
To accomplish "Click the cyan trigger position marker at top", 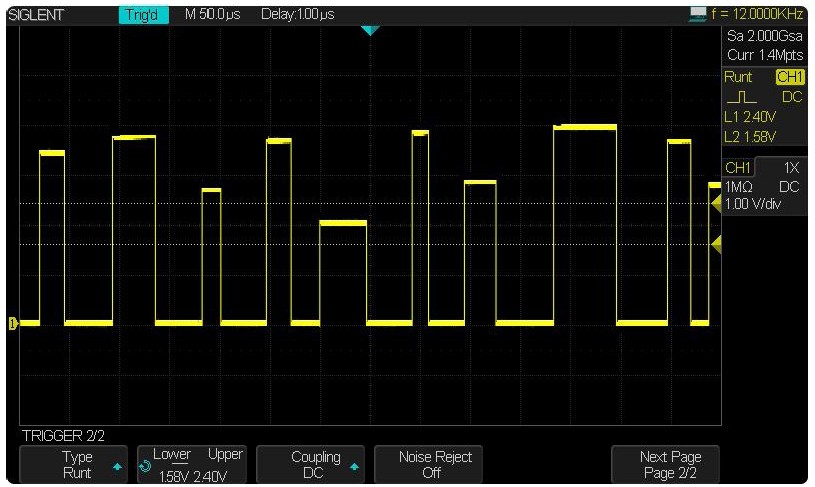I will coord(370,31).
